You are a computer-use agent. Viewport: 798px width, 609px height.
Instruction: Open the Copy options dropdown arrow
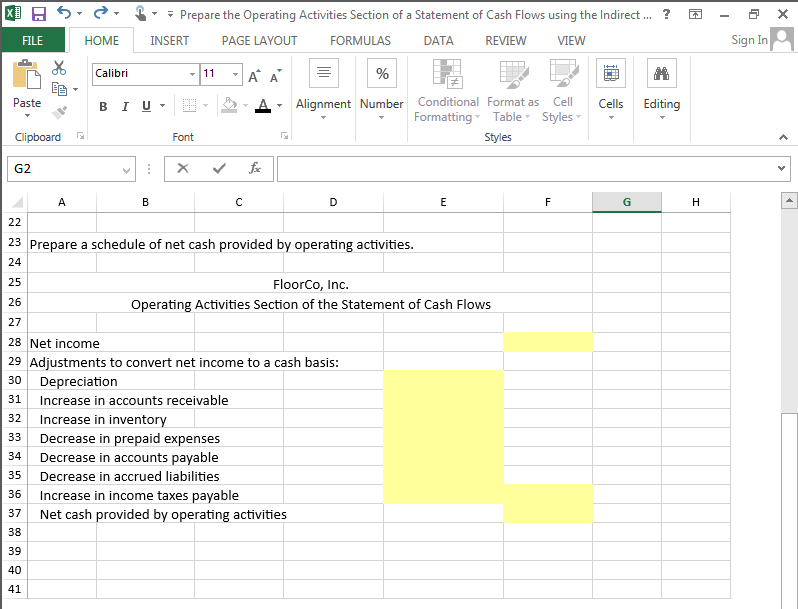(x=75, y=90)
